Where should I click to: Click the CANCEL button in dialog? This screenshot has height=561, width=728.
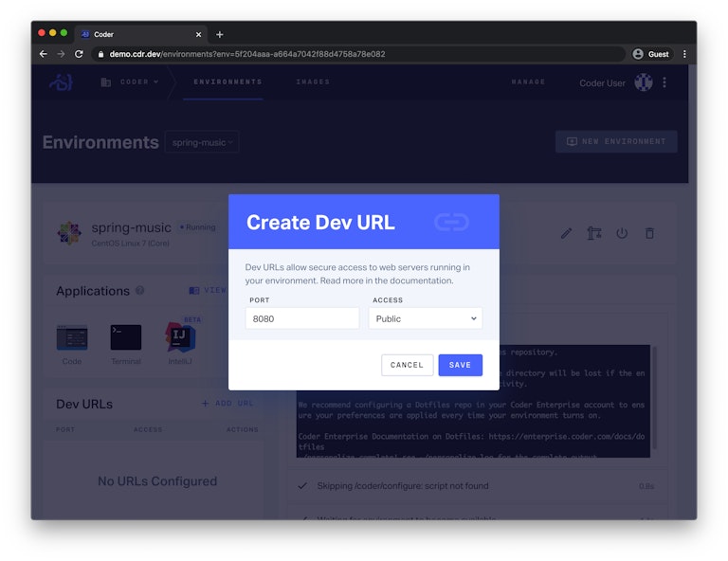coord(407,365)
